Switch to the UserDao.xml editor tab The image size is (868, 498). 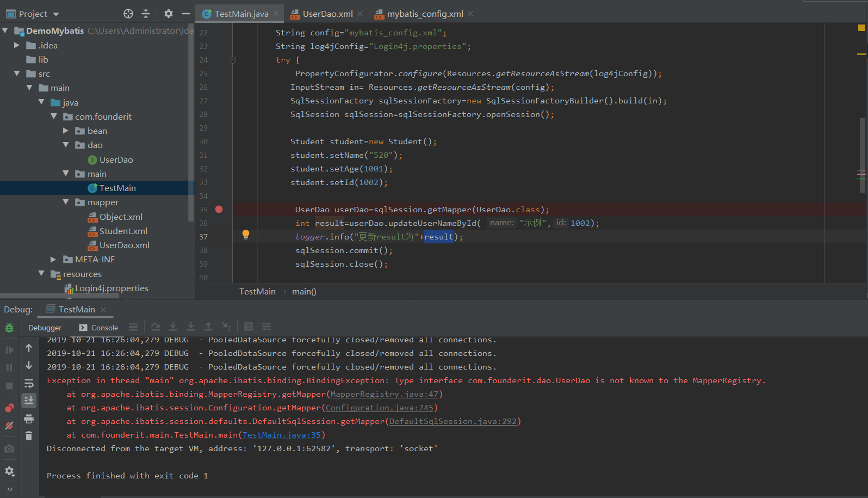pyautogui.click(x=327, y=14)
